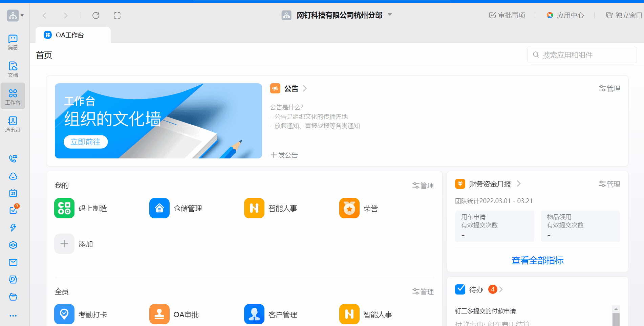Open 审批事项 in the top bar

(x=507, y=15)
